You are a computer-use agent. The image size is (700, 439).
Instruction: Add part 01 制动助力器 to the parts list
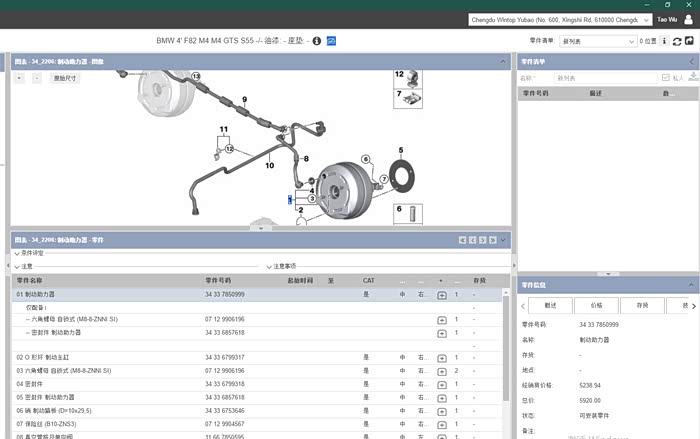[442, 295]
